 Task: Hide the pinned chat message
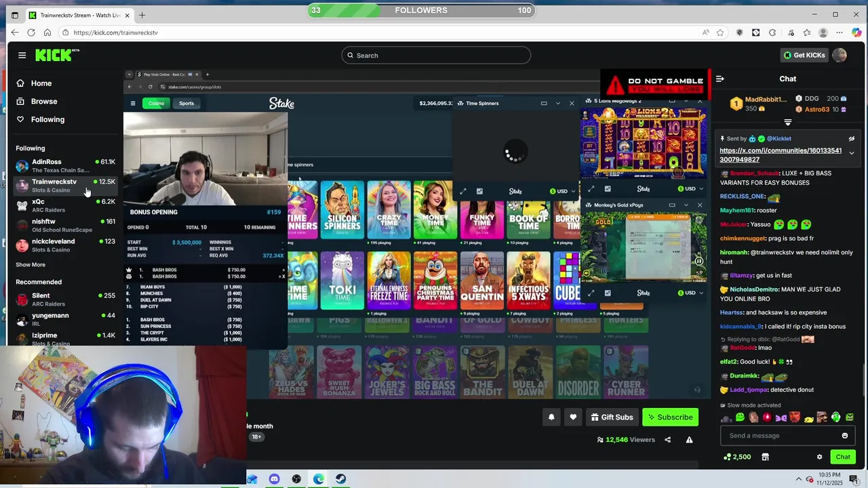click(x=852, y=139)
